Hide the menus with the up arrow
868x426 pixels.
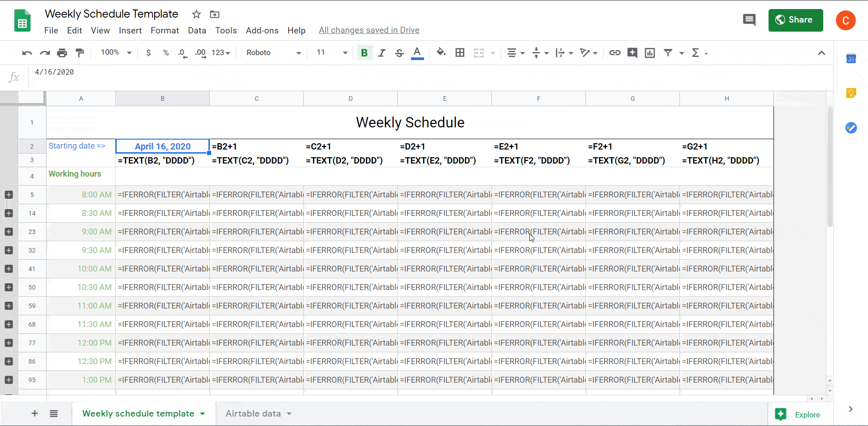pos(821,53)
